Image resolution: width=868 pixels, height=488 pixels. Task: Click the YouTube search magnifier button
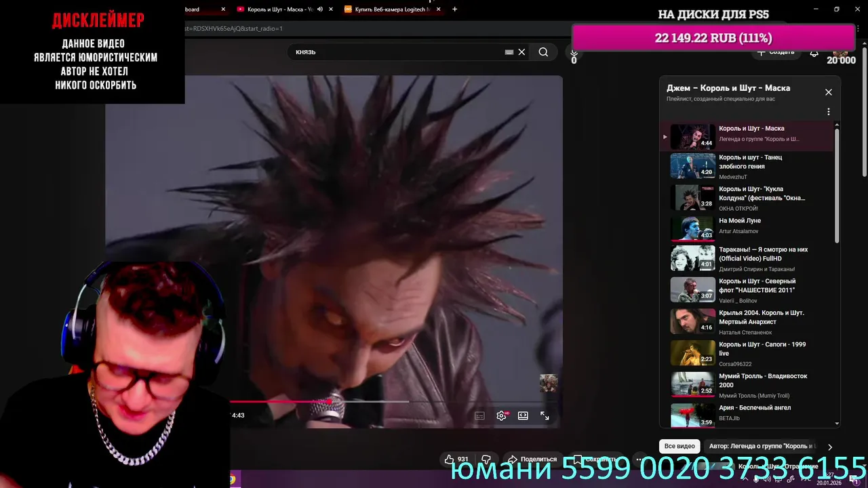pos(543,52)
